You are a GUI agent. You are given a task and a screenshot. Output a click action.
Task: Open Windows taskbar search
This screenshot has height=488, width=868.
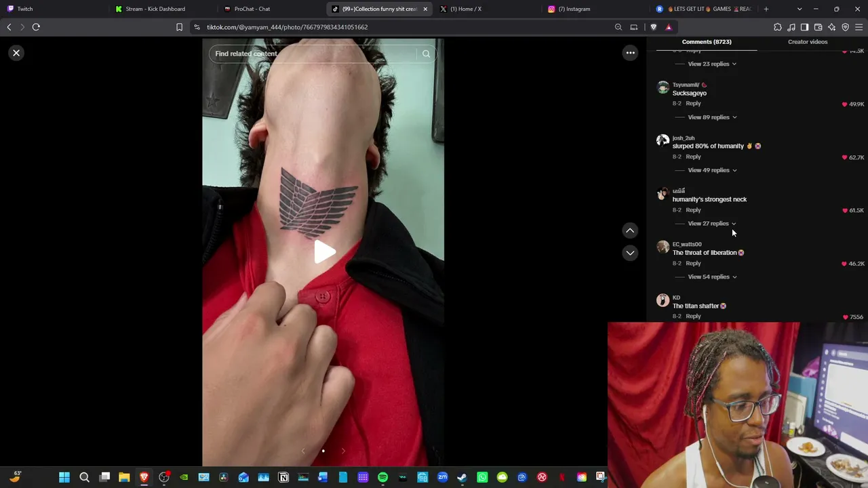click(84, 477)
